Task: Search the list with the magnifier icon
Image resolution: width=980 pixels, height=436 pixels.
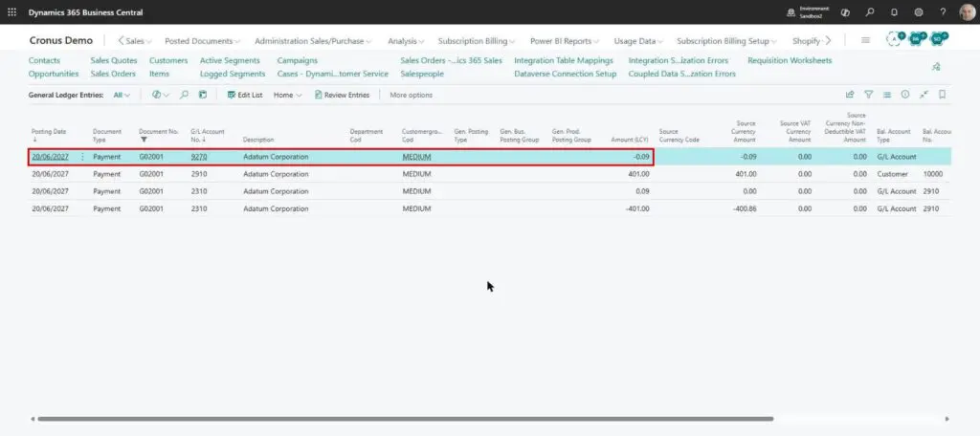Action: pos(184,95)
